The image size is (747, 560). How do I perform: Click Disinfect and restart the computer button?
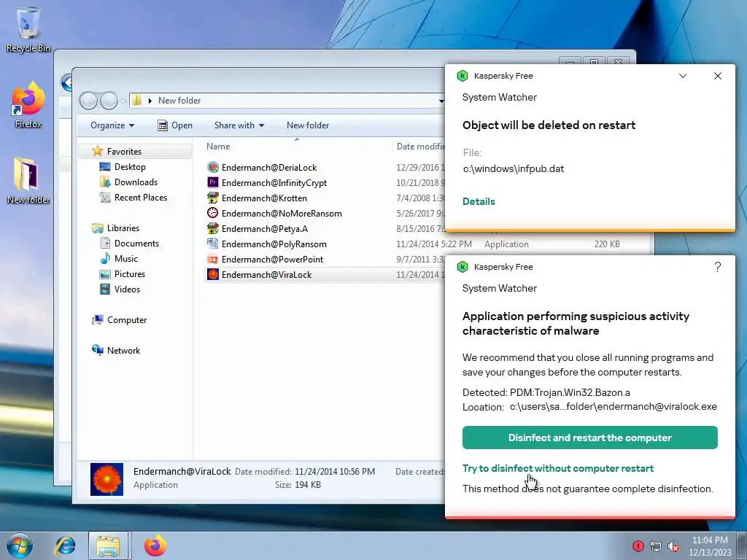click(x=589, y=437)
